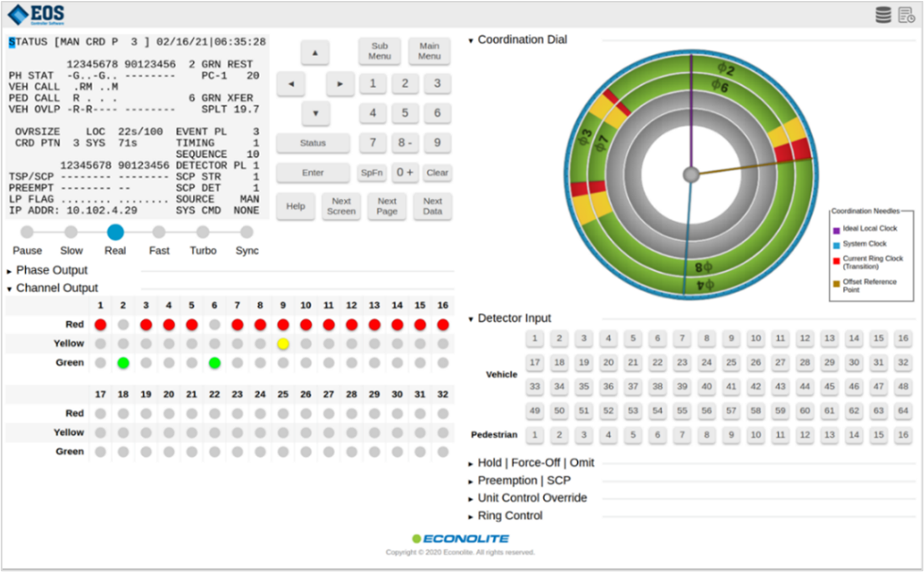Click the center hub of coordination dial
Viewport: 924px width, 572px height.
(x=691, y=175)
